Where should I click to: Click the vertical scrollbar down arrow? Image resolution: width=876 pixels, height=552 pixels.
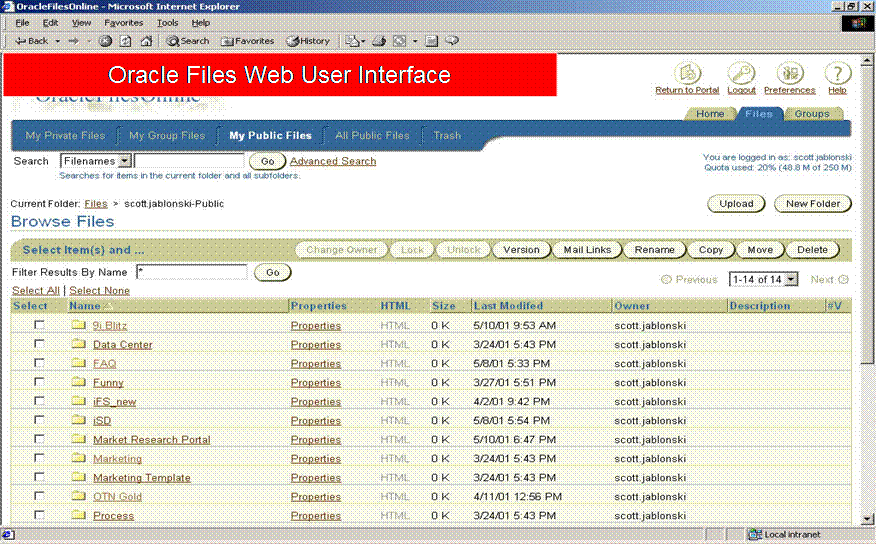pos(867,519)
